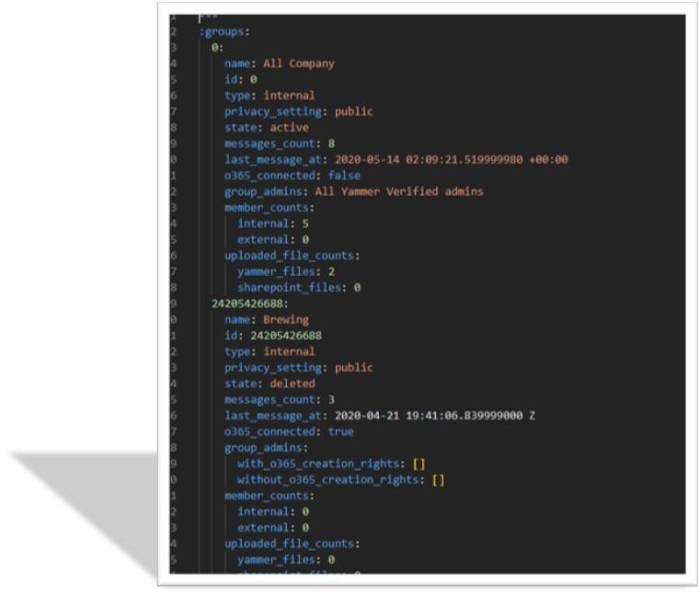The width and height of the screenshot is (700, 596).
Task: Click the 'o365_connected: false' line
Action: pos(293,176)
